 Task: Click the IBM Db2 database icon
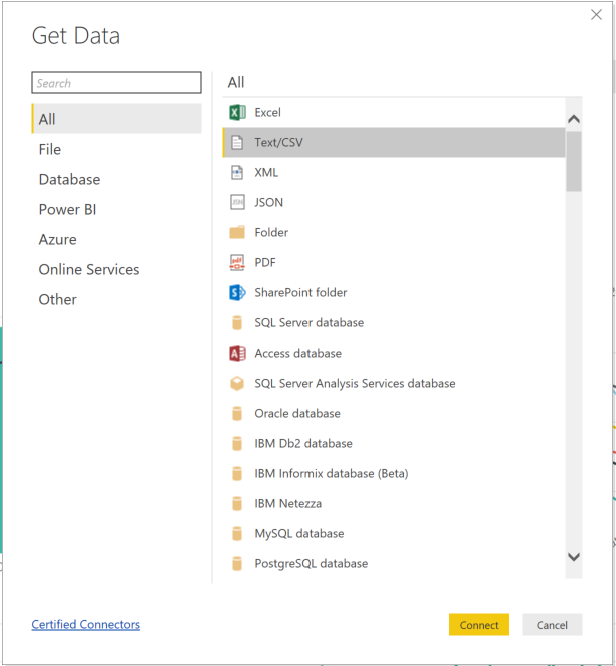point(237,443)
